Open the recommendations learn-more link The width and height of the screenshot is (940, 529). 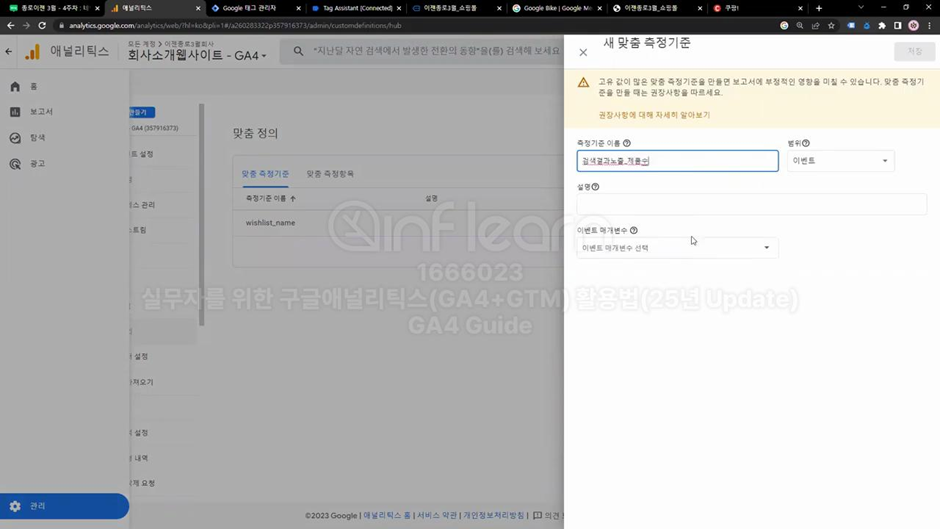(x=654, y=115)
